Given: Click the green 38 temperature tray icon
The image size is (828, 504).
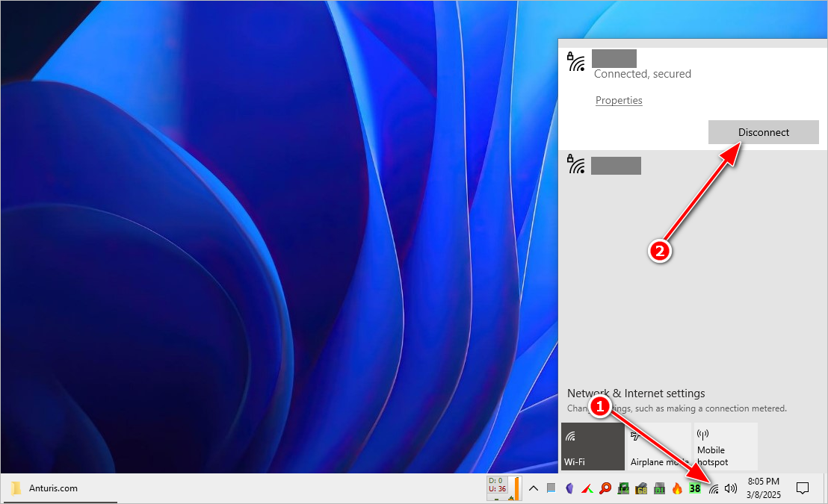Looking at the screenshot, I should point(695,489).
